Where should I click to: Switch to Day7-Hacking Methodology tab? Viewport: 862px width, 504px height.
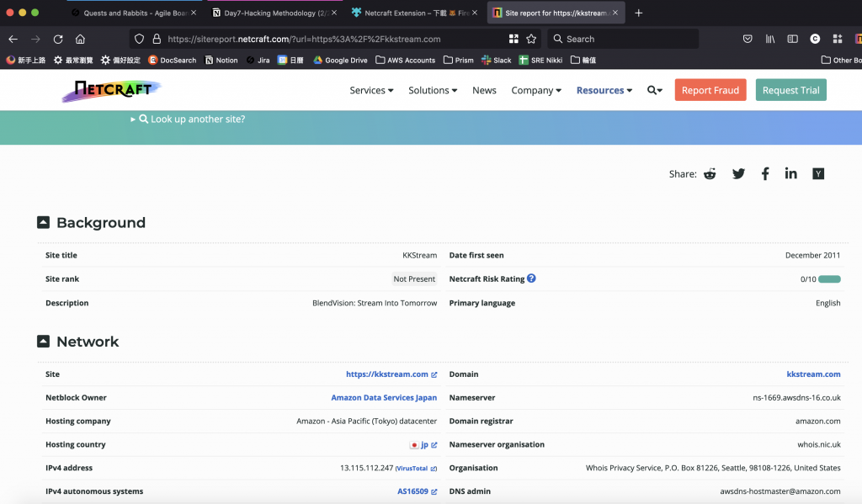275,13
